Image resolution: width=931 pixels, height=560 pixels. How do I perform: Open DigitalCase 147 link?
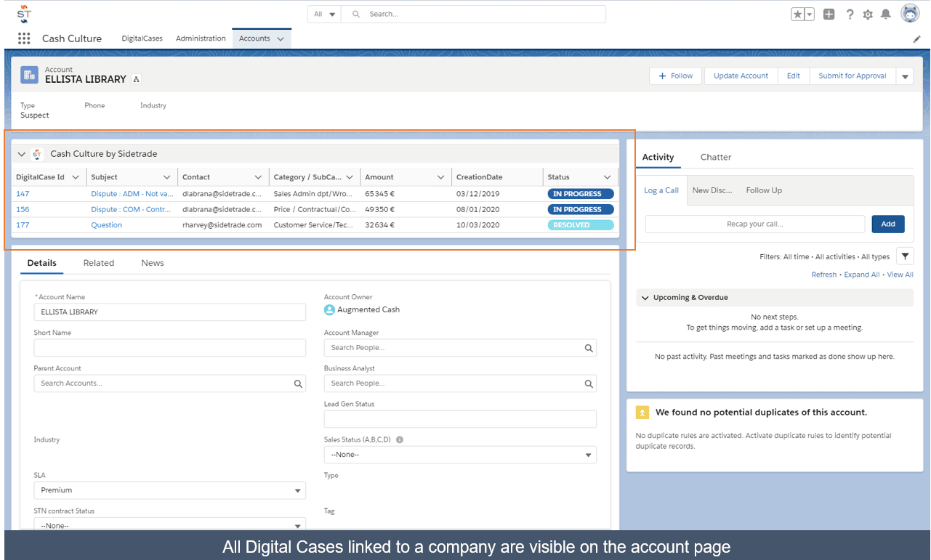(23, 194)
